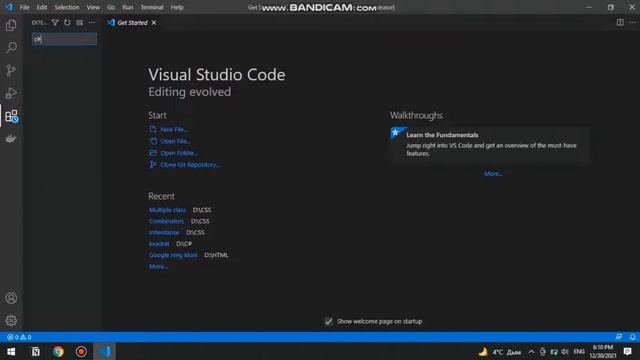
Task: Click the feedback icon in status bar
Action: coord(619,337)
